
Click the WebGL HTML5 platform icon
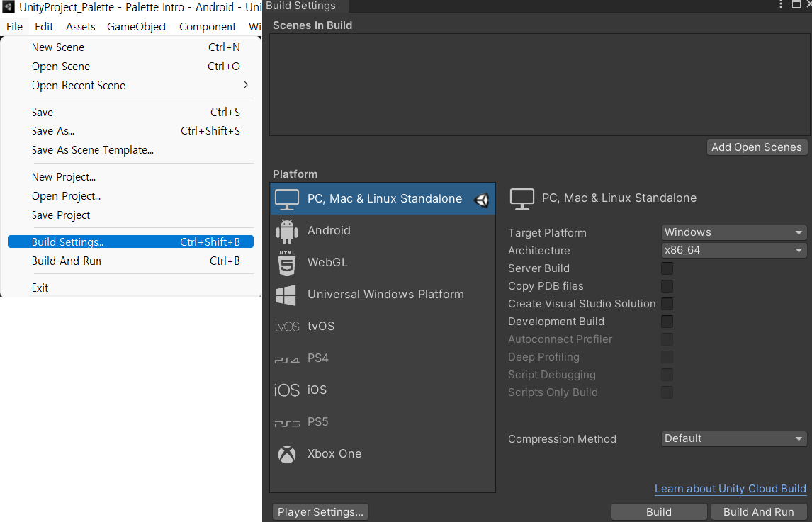tap(287, 263)
